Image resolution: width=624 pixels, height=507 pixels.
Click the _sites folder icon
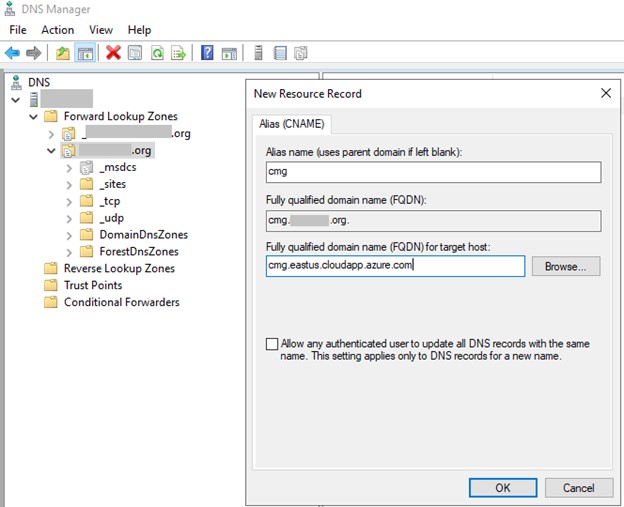click(x=86, y=184)
